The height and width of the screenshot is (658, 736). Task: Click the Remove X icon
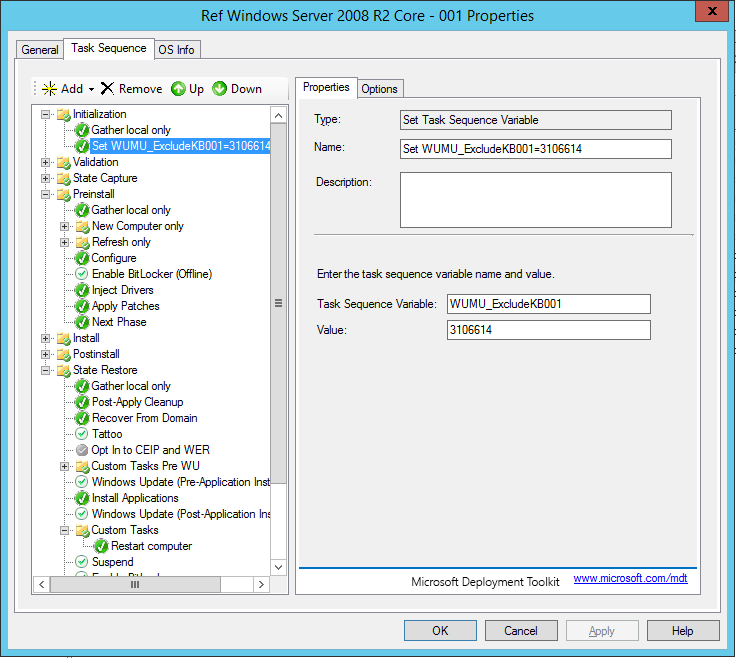coord(107,89)
